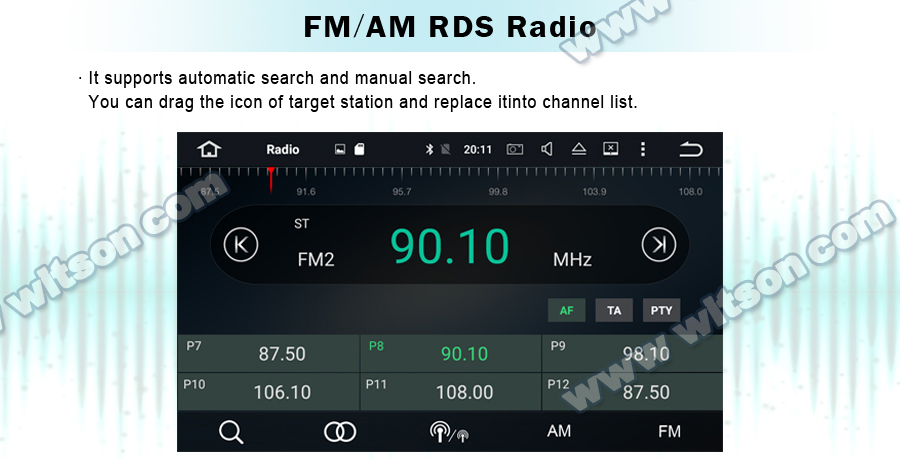Select preset P10 106.10
The image size is (900, 459).
[269, 392]
